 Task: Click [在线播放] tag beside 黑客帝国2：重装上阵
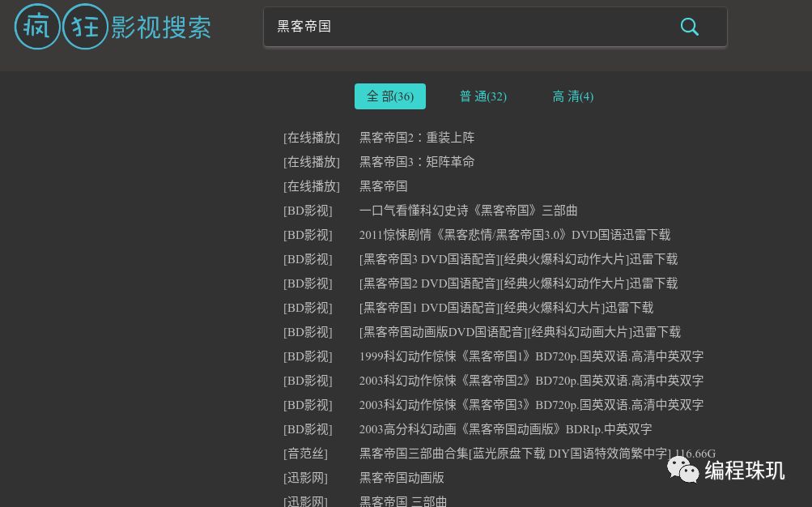click(312, 138)
